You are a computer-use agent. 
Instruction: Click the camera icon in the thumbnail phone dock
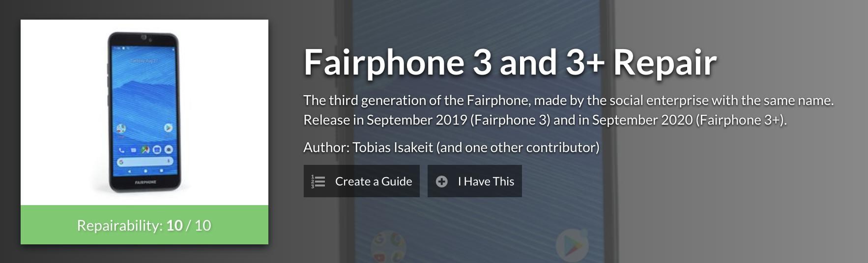(x=169, y=150)
